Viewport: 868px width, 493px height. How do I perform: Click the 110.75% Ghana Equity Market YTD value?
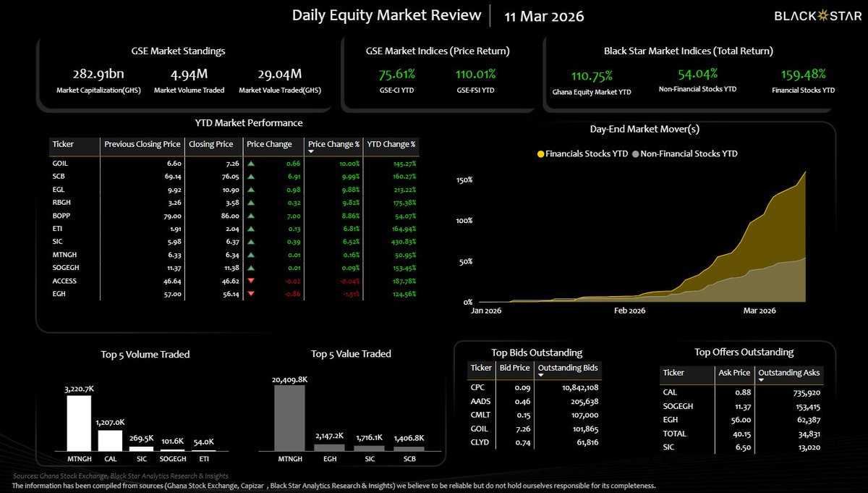(x=592, y=75)
